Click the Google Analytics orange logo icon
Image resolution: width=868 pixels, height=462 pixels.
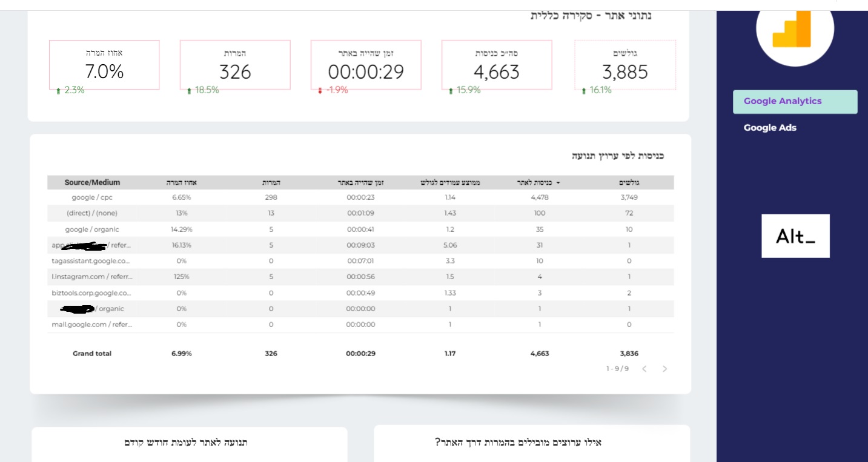pyautogui.click(x=794, y=27)
